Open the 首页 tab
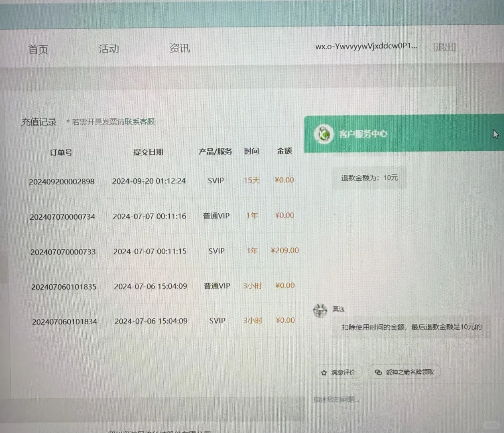Image resolution: width=504 pixels, height=433 pixels. [x=38, y=49]
